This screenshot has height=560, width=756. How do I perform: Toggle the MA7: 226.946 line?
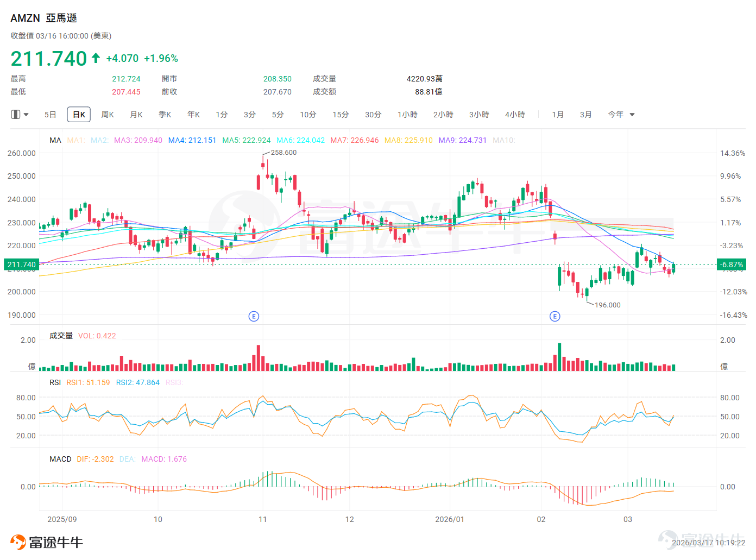click(355, 140)
